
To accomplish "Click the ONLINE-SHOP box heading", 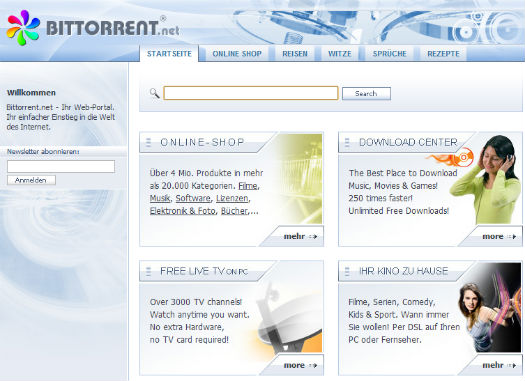I will click(x=202, y=142).
